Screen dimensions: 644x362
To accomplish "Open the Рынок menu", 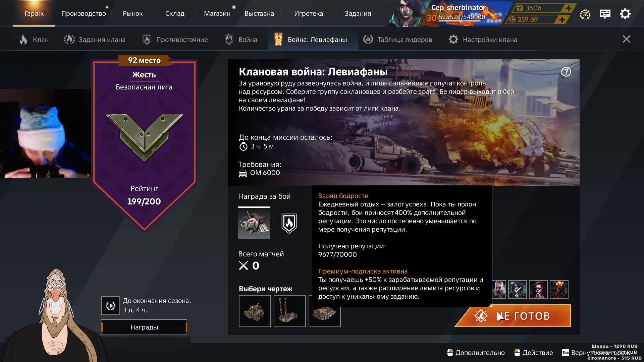I will pyautogui.click(x=132, y=13).
